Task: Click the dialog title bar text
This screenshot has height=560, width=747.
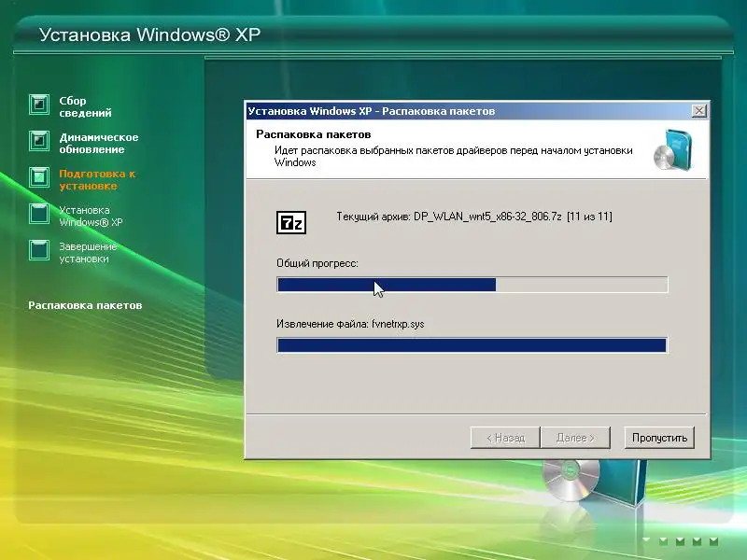Action: click(371, 111)
